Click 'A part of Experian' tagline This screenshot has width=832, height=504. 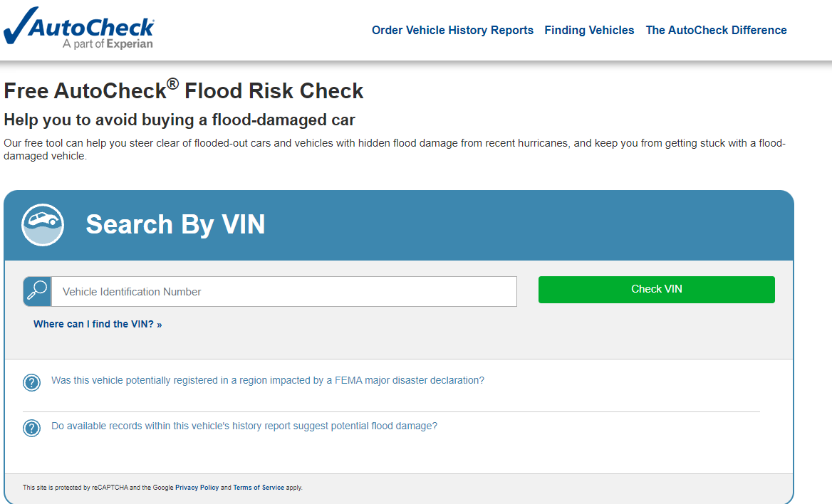coord(108,44)
